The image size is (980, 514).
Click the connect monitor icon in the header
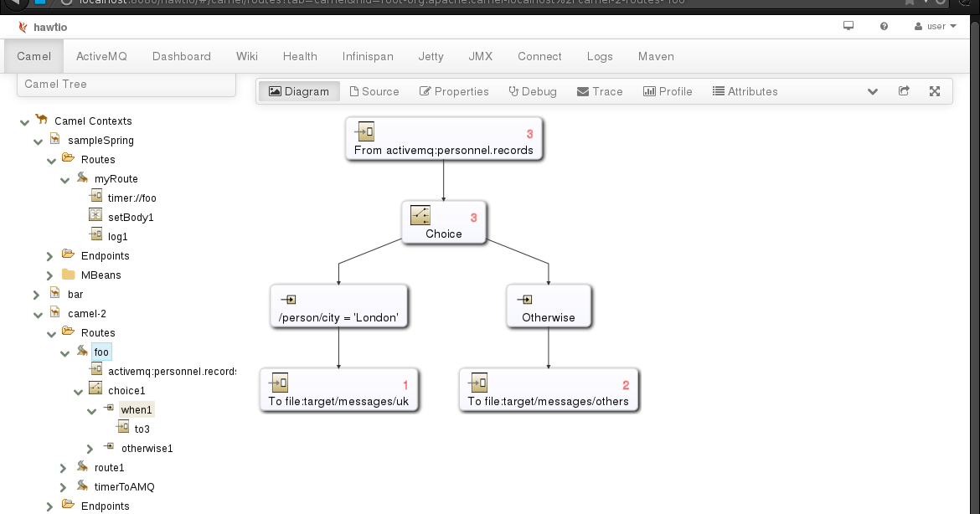click(x=848, y=26)
